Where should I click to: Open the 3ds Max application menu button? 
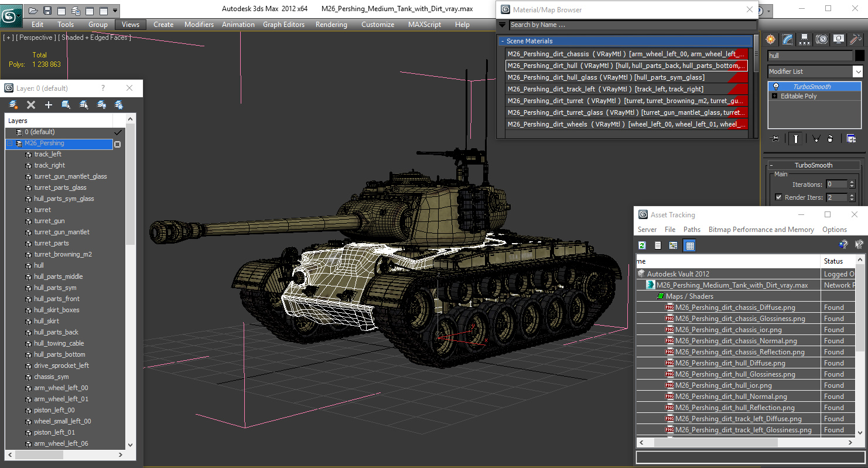11,15
